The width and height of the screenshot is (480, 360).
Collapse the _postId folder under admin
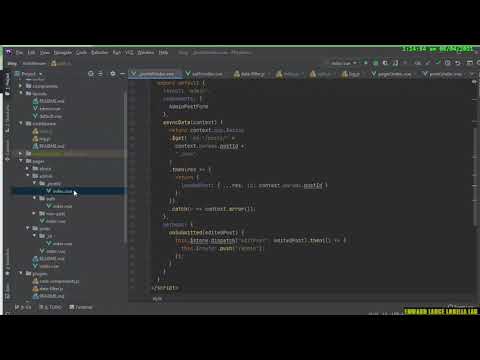(x=34, y=183)
